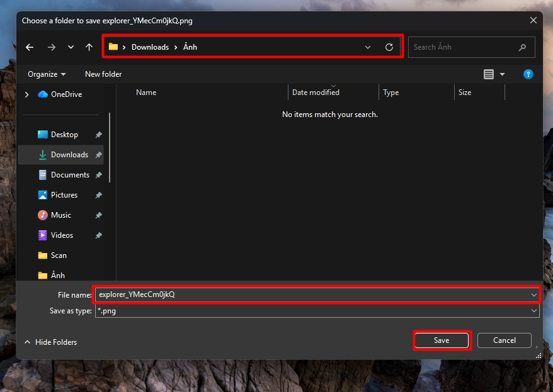Open the view options dropdown arrow

tap(502, 74)
